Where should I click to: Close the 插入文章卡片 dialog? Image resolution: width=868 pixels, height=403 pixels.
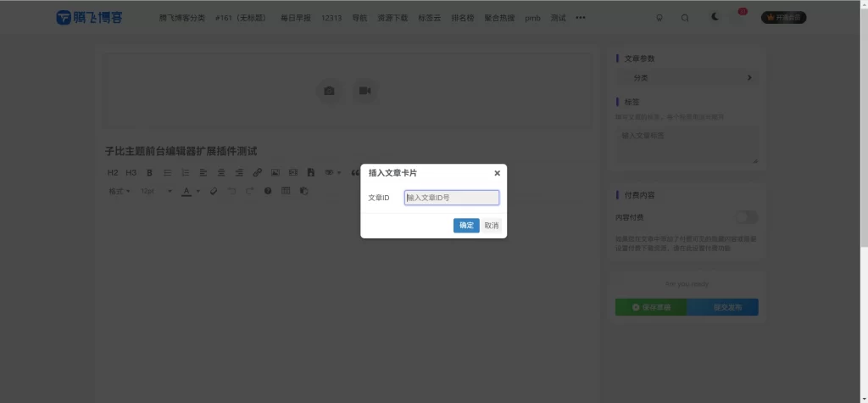click(x=497, y=173)
